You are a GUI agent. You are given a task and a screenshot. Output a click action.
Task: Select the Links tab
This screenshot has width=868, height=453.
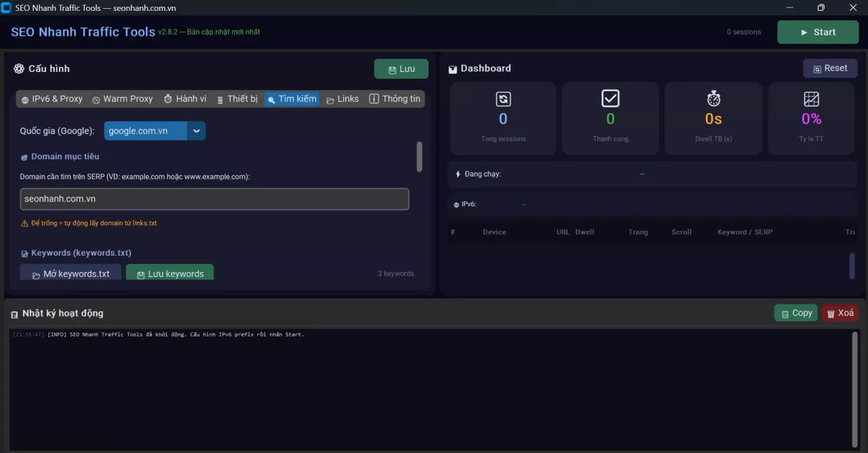pyautogui.click(x=342, y=99)
